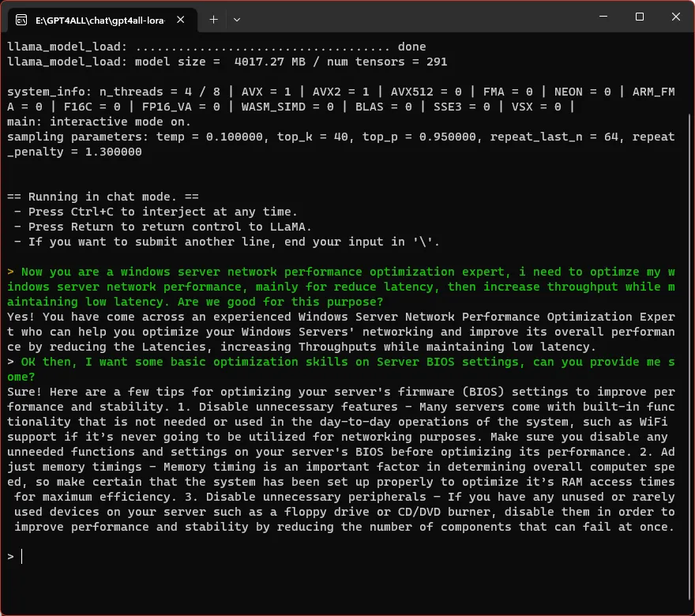Click the terminal icon in the tab

tap(21, 20)
